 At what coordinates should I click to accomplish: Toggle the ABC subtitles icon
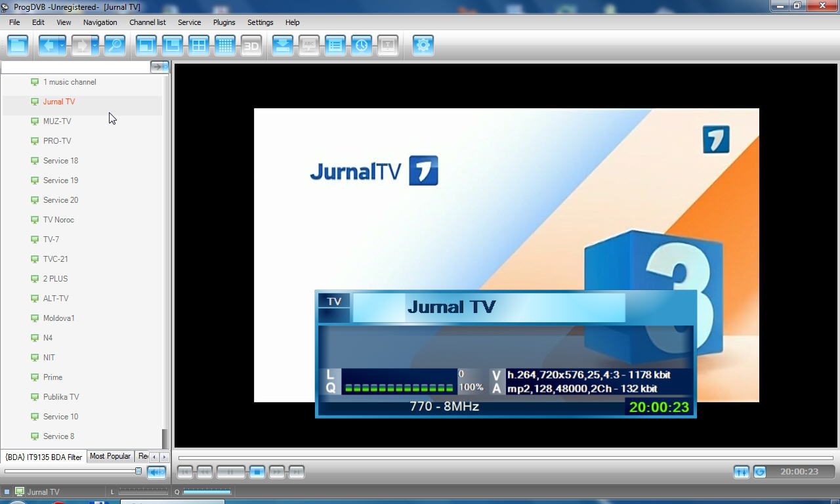tap(309, 45)
